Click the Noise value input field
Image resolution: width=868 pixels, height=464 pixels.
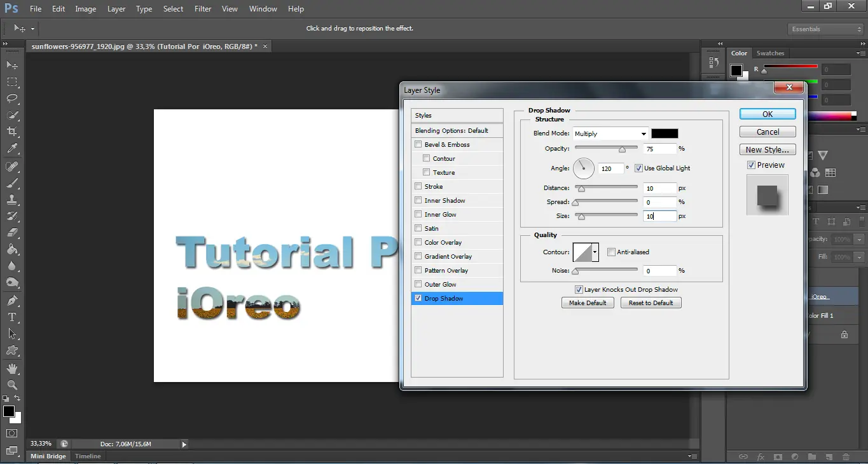click(x=659, y=271)
